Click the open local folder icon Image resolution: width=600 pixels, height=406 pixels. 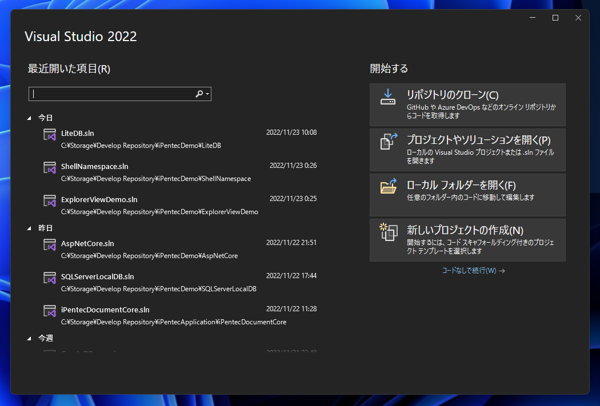[x=388, y=186]
